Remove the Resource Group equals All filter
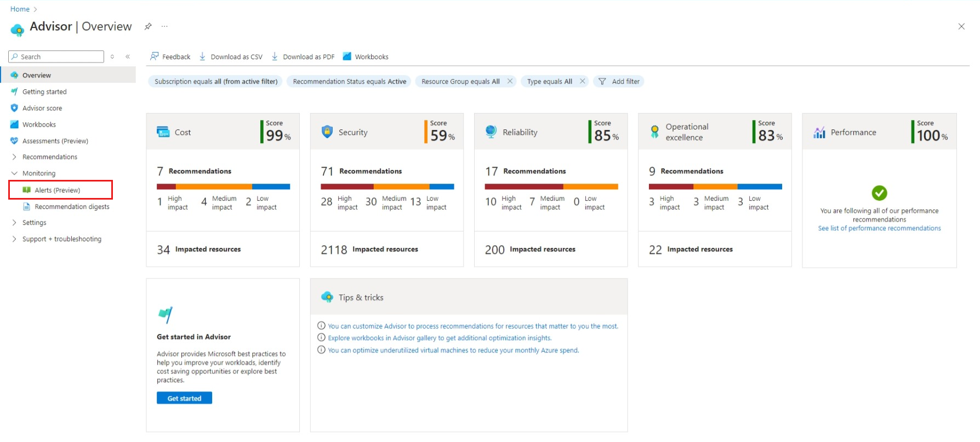The height and width of the screenshot is (442, 980). 510,81
